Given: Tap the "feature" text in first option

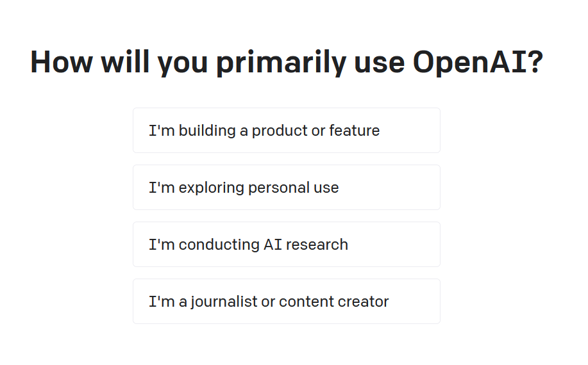Looking at the screenshot, I should (355, 130).
